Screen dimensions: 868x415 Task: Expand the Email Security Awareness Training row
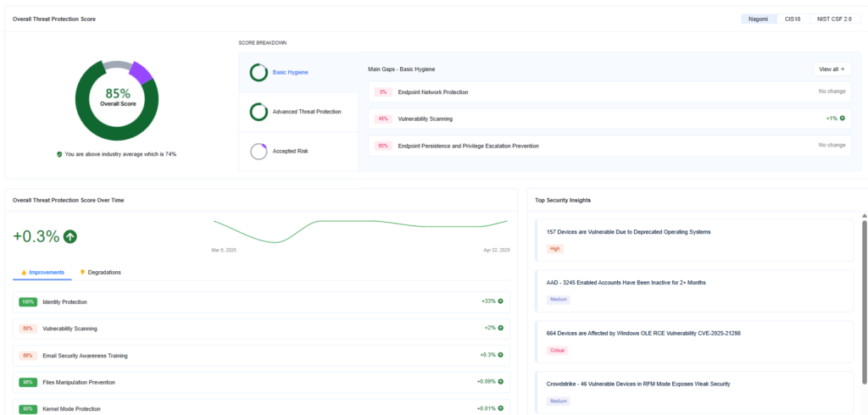[261, 355]
